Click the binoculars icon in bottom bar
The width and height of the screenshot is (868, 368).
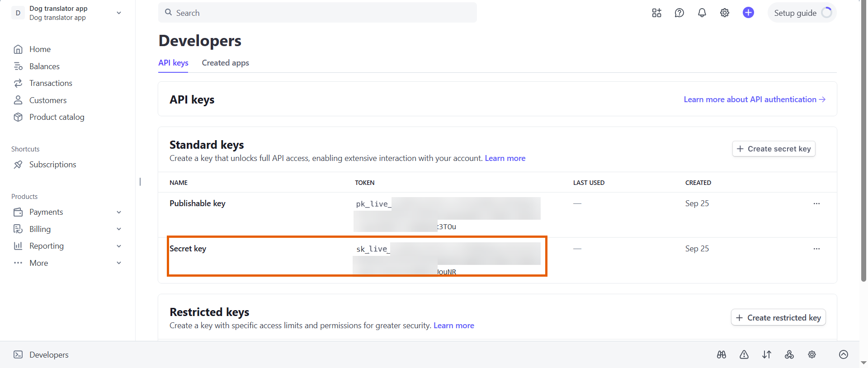(722, 354)
